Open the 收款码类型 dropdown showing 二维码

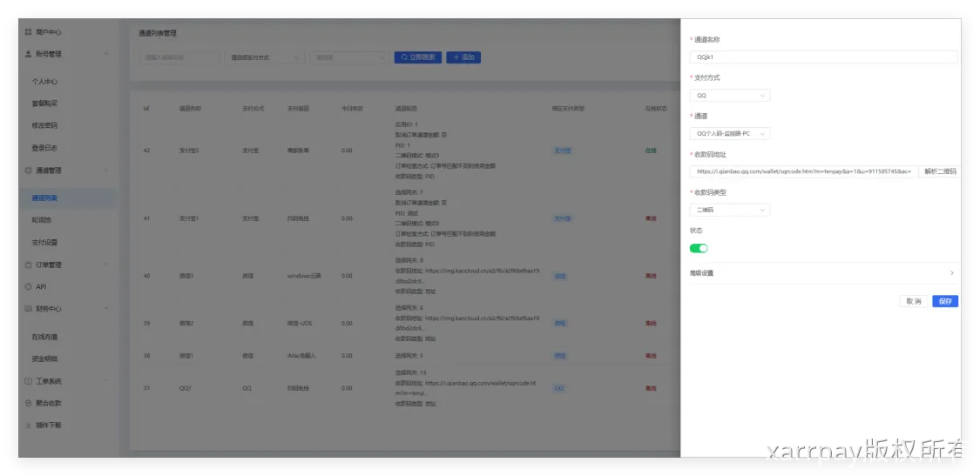click(730, 210)
